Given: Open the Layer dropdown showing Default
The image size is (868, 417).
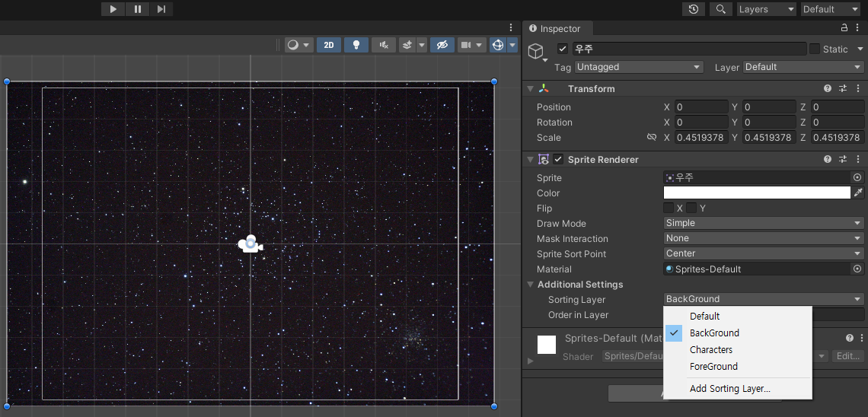Looking at the screenshot, I should point(803,67).
